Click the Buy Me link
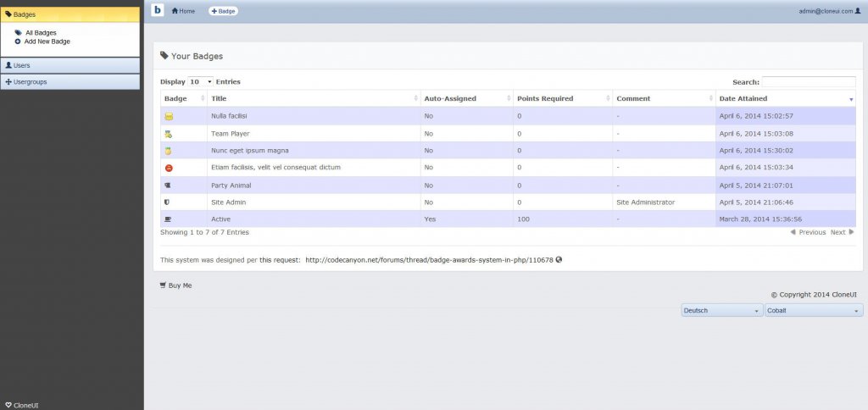 click(176, 285)
